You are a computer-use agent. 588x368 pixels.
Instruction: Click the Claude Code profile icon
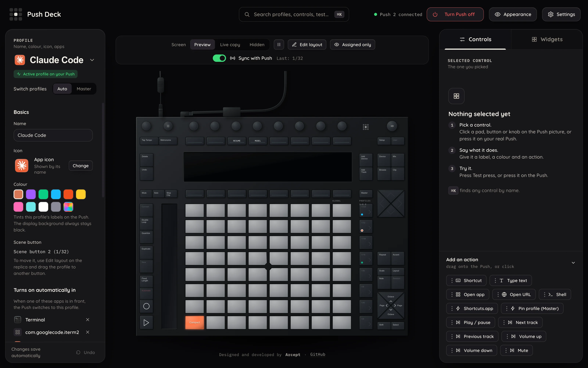click(x=20, y=60)
